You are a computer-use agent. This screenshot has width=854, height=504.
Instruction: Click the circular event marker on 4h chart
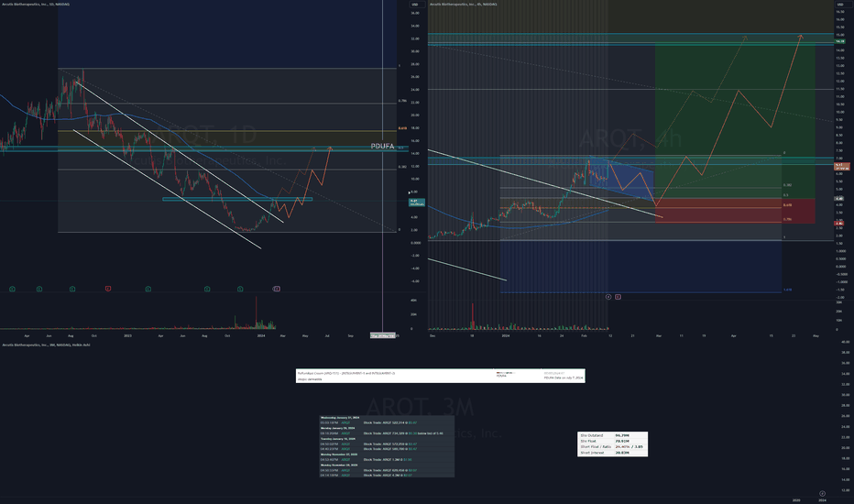tap(608, 297)
